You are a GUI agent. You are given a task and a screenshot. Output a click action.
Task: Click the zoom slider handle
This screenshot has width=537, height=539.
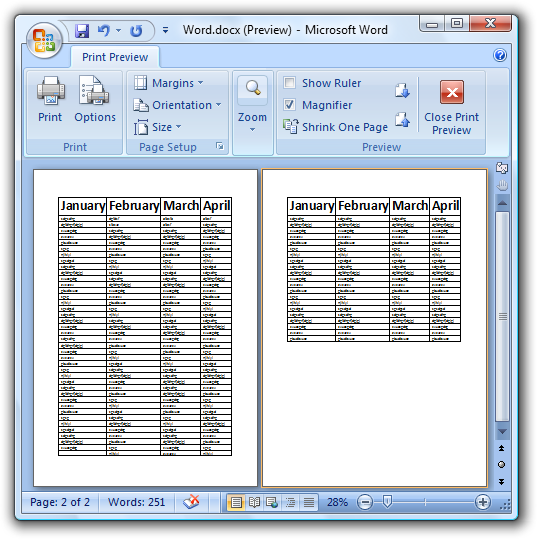(387, 502)
